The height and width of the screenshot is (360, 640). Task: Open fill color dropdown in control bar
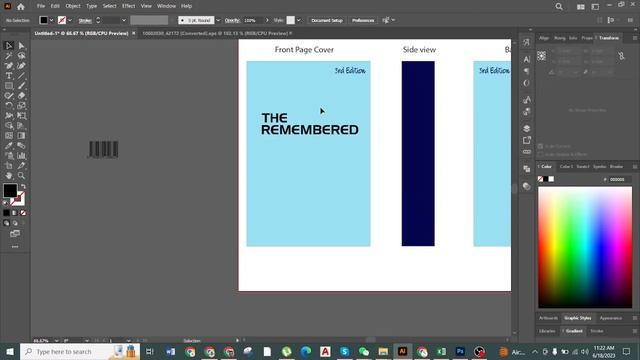(51, 20)
